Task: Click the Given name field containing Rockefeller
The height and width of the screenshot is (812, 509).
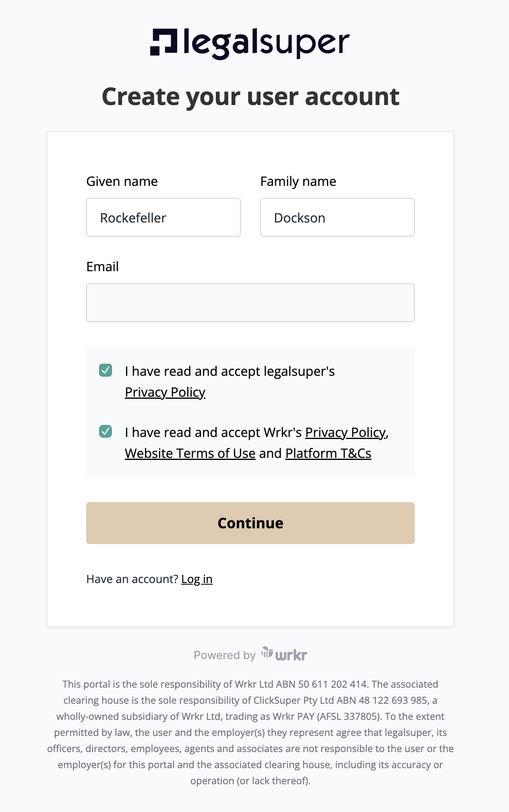Action: (x=163, y=217)
